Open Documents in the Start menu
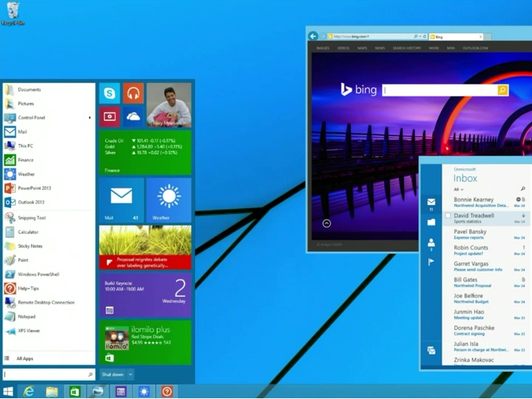Viewport: 532px width, 399px height. pos(48,90)
